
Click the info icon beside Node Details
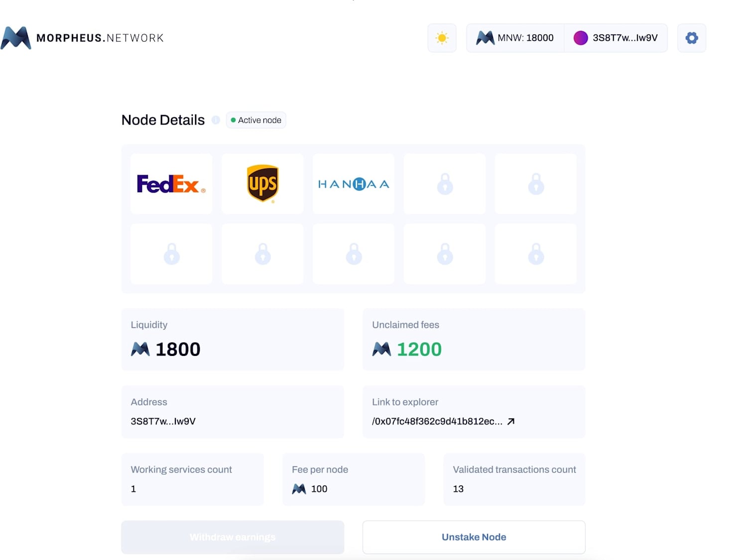tap(216, 120)
